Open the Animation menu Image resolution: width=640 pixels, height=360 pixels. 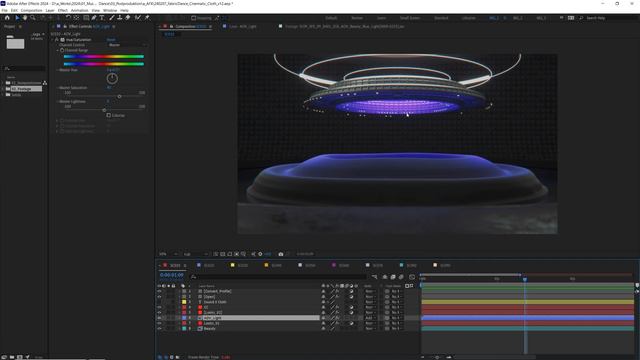point(79,10)
